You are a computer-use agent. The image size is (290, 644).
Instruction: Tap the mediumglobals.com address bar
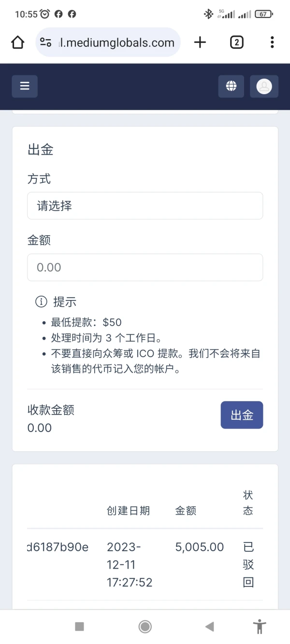pos(116,43)
